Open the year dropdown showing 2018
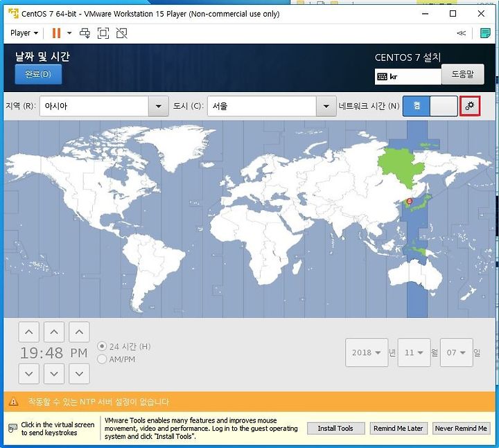This screenshot has height=448, width=499. pyautogui.click(x=367, y=352)
